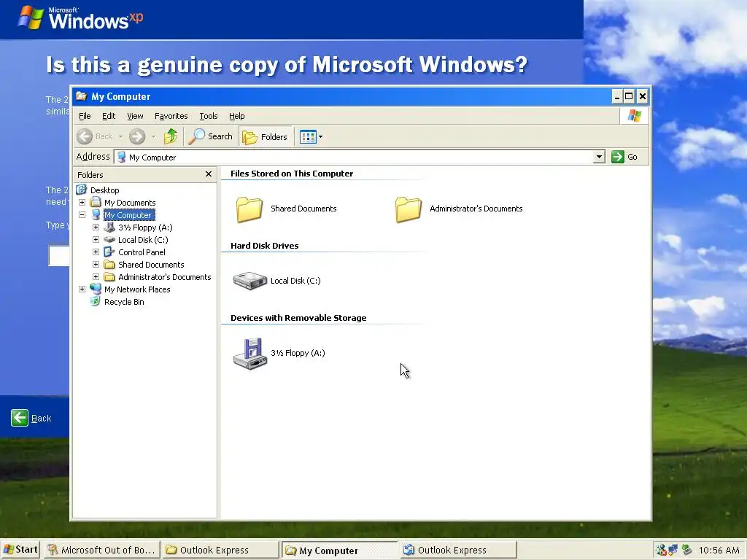
Task: Toggle the Folders pane button
Action: pyautogui.click(x=265, y=137)
